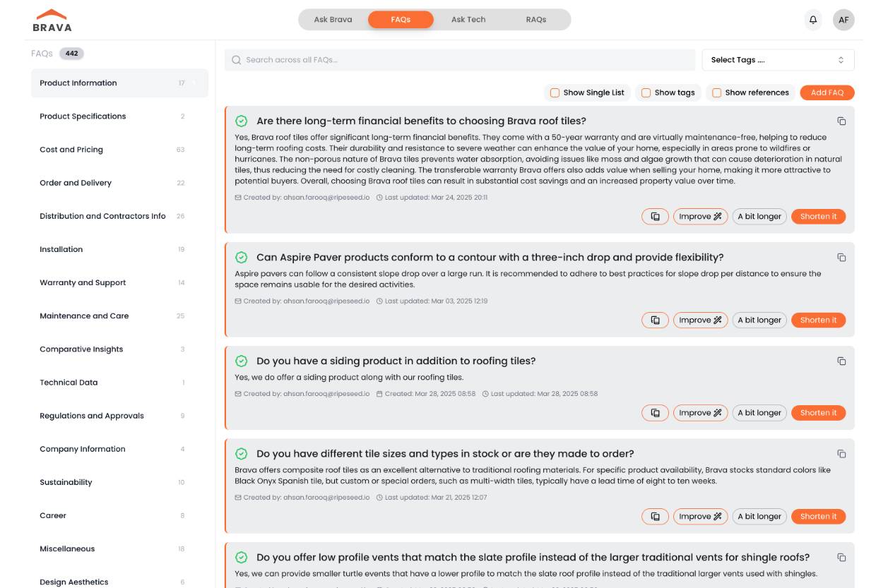Copy the tile sizes in stock FAQ using top-right icon
Viewport: 888px width, 588px height.
[841, 454]
